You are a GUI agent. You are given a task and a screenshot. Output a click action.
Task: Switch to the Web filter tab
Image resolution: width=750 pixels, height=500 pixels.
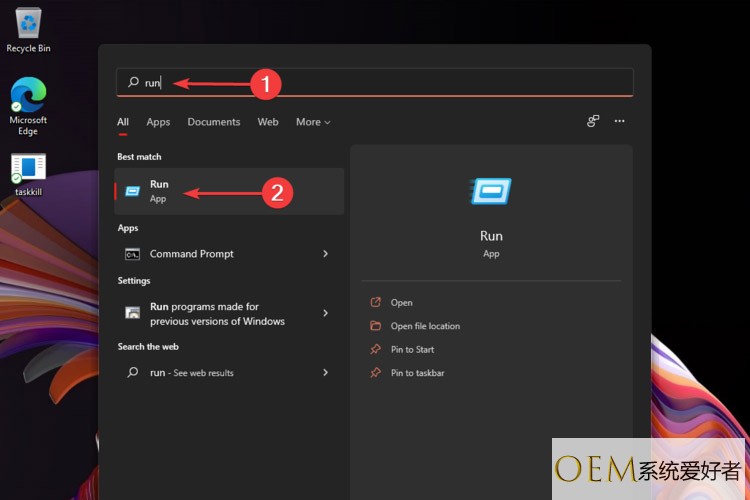coord(268,122)
